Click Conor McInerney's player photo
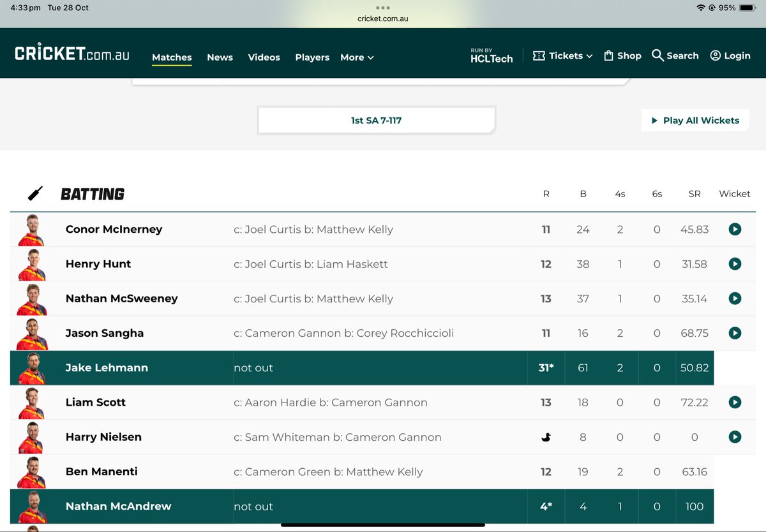The width and height of the screenshot is (766, 532). tap(31, 230)
